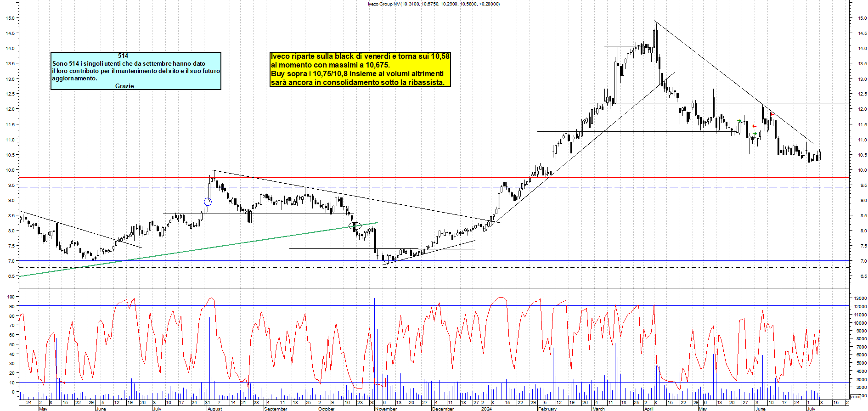Screen dimensions: 868x411
Task: Click the x1000 volume scale label
Action: 856,397
